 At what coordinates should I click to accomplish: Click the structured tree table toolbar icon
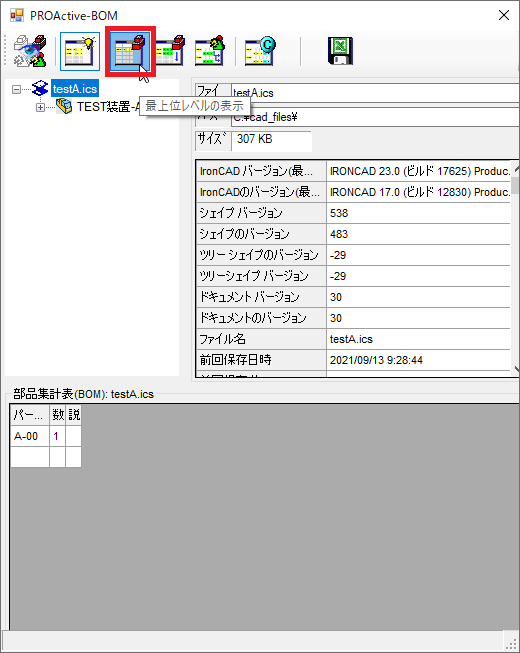coord(210,51)
